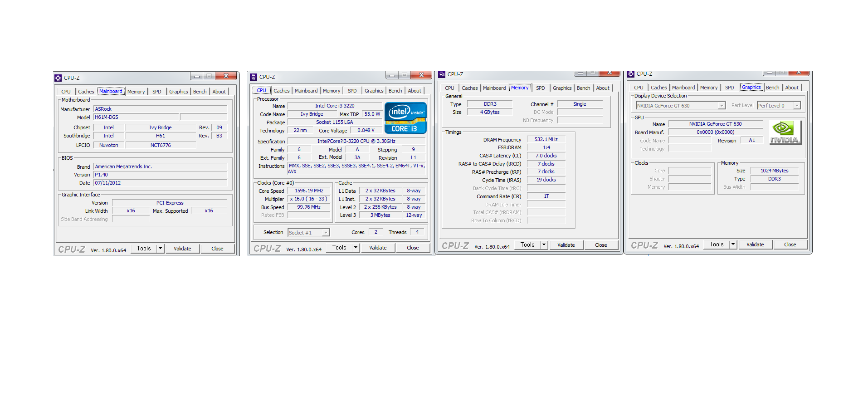Viewport: 868px width, 406px height.
Task: Open the Perf Level 0 dropdown
Action: 797,106
